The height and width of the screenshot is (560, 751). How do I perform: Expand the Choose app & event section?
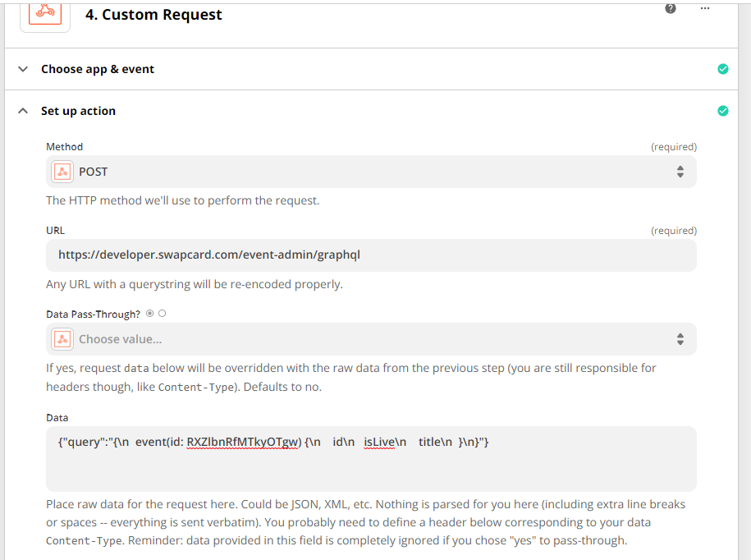22,69
